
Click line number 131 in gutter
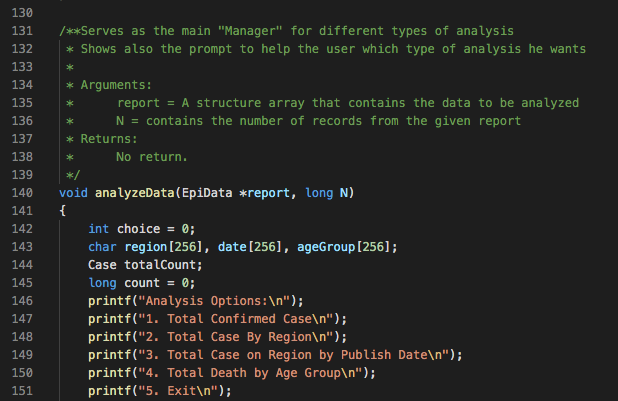pyautogui.click(x=22, y=31)
